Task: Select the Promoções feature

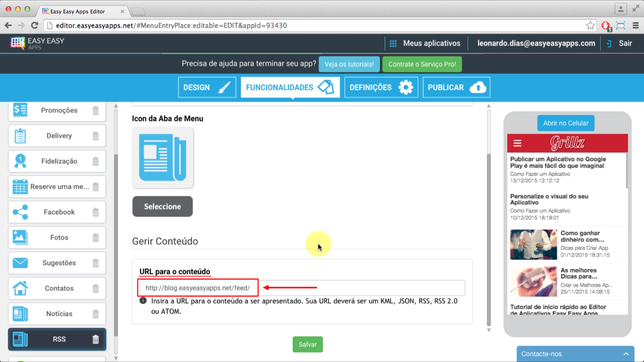Action: click(57, 110)
